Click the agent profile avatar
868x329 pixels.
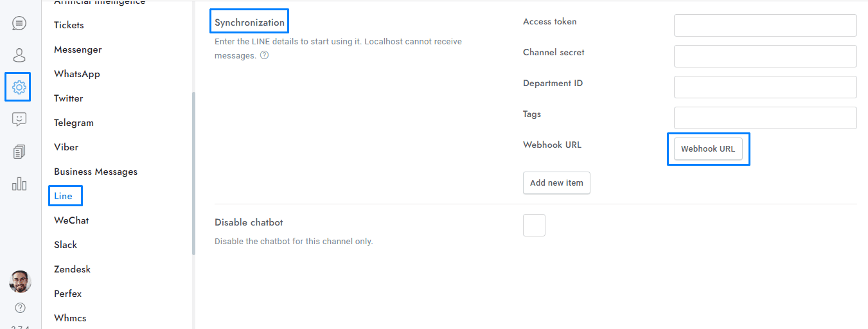point(20,281)
